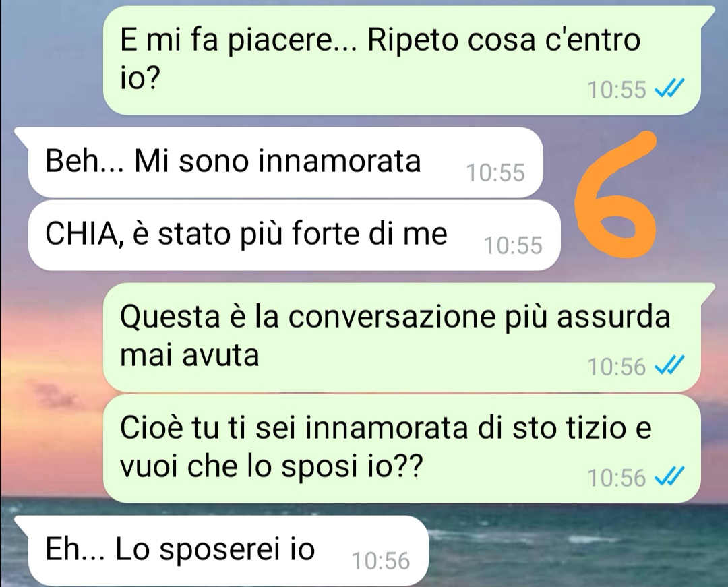Click the word 'innamorata' in the green sent bubble

point(386,427)
